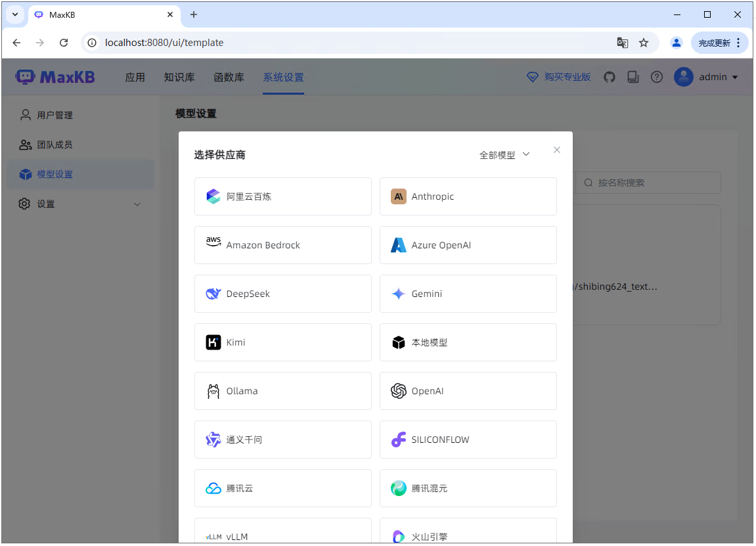
Task: Choose the Ollama llama icon
Action: [213, 391]
